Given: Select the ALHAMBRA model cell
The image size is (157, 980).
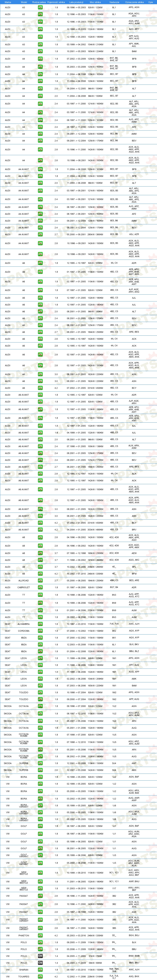Looking at the screenshot, I should click(x=23, y=624).
